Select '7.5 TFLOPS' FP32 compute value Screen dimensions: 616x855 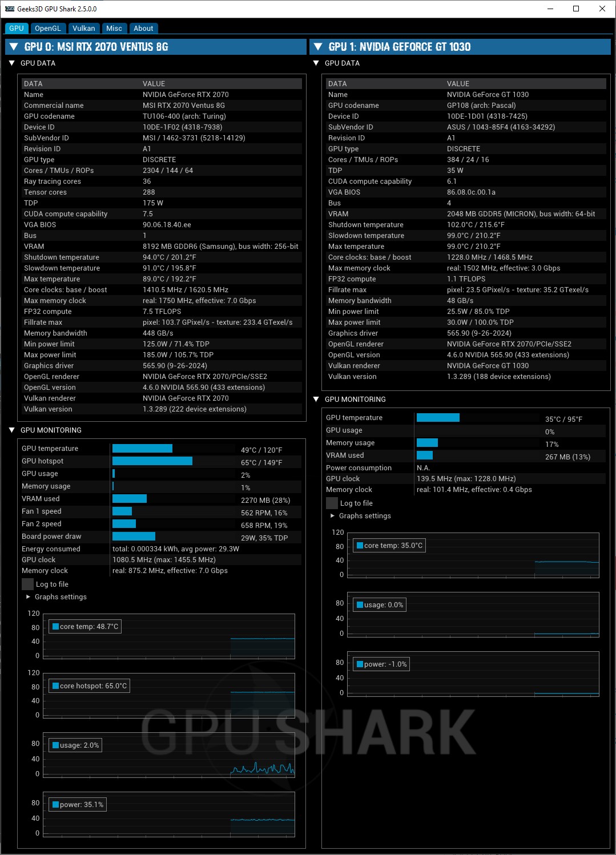pos(162,312)
